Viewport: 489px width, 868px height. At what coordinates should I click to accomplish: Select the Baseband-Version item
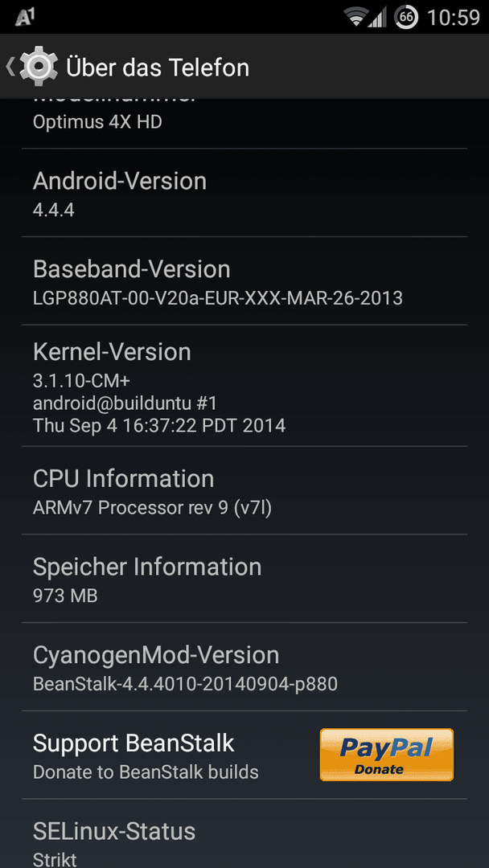[x=244, y=281]
